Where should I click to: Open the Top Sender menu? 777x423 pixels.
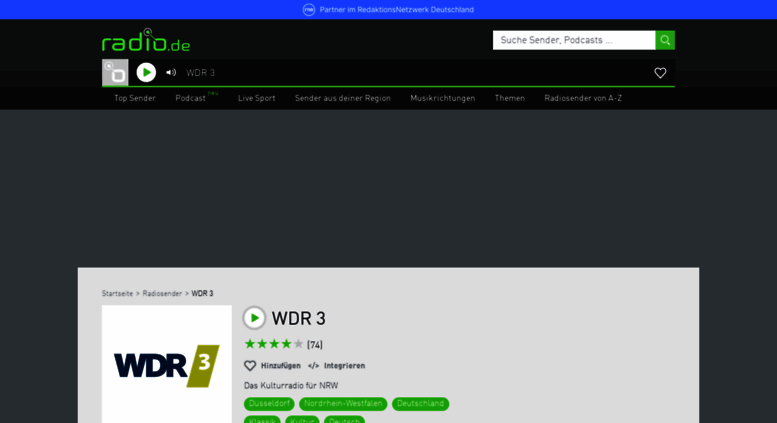coord(135,98)
